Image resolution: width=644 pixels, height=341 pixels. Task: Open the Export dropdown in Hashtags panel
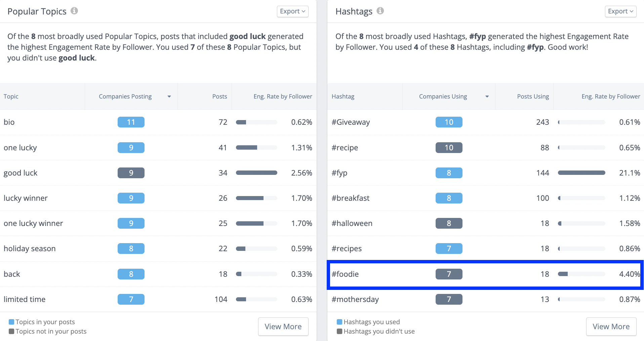(620, 11)
